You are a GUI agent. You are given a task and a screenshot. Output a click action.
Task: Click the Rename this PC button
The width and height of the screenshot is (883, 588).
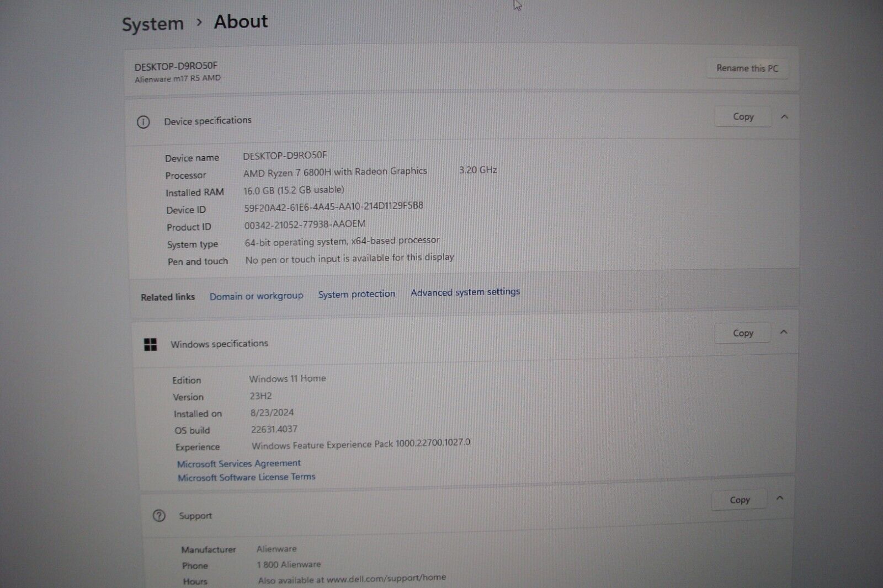tap(747, 68)
